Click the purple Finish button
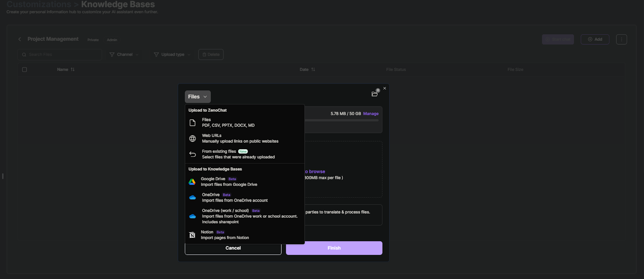The image size is (644, 279). point(334,248)
